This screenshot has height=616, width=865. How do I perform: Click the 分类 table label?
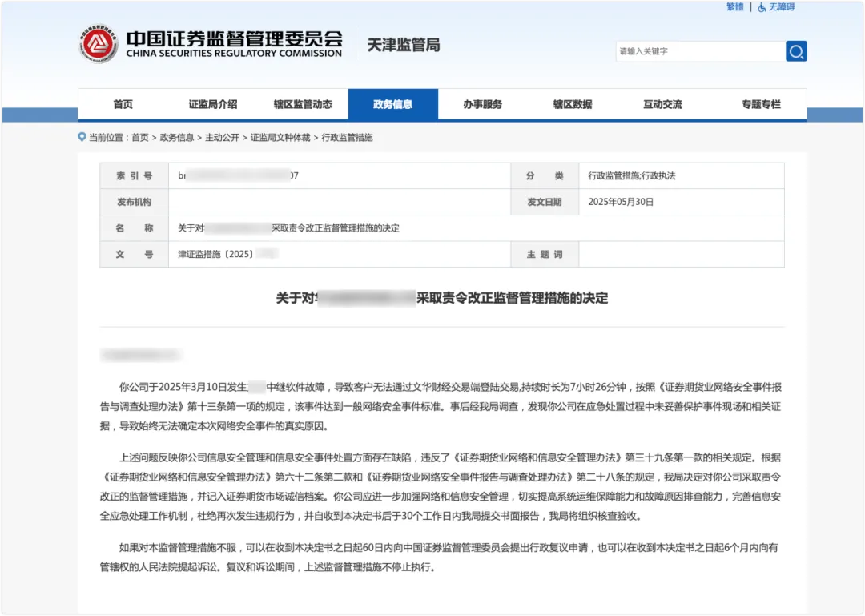545,176
